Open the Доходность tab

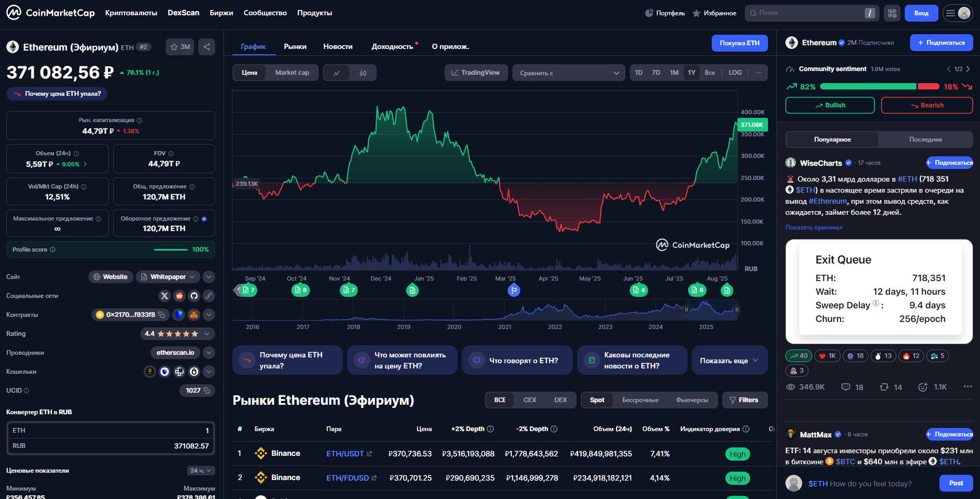(x=392, y=46)
